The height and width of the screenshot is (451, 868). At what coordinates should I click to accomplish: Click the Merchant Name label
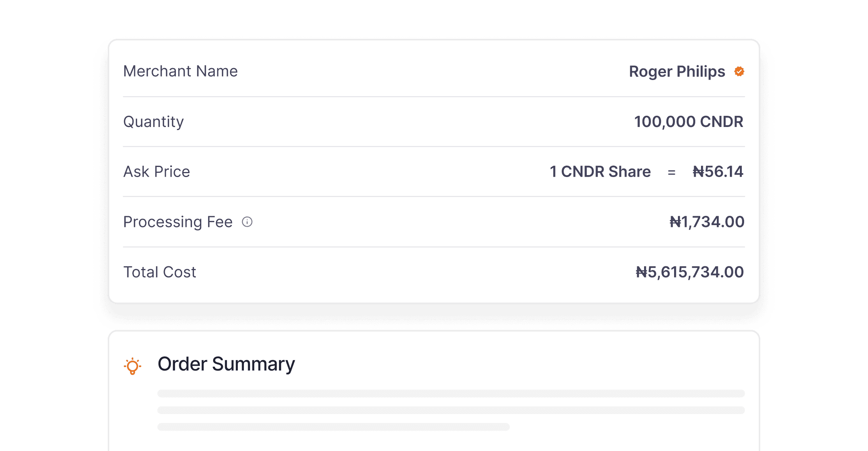[180, 71]
